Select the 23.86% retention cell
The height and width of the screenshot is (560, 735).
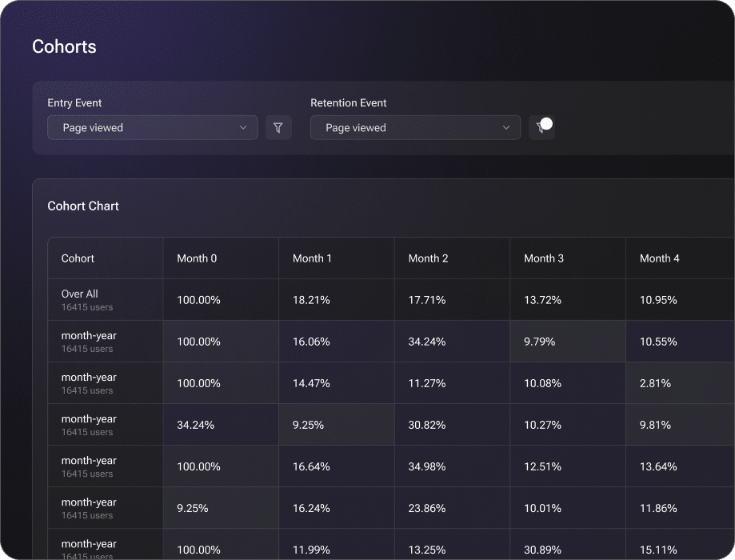pos(427,508)
